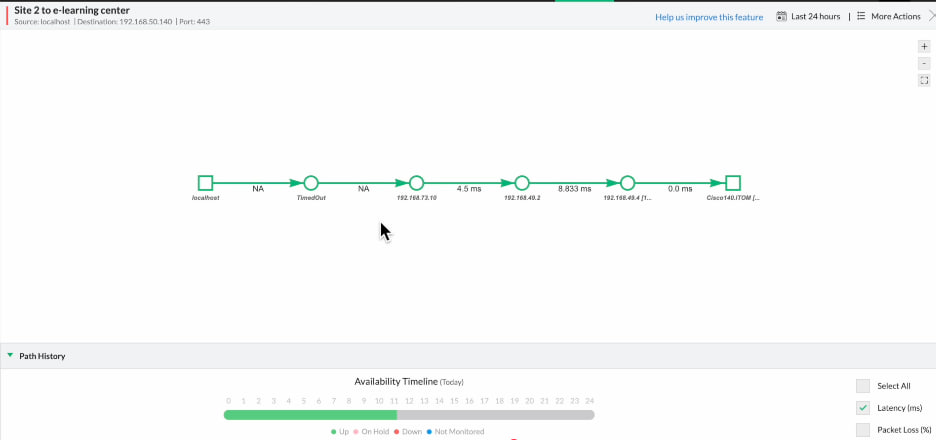This screenshot has height=440, width=936.
Task: Click the zoom out minus button
Action: point(924,63)
